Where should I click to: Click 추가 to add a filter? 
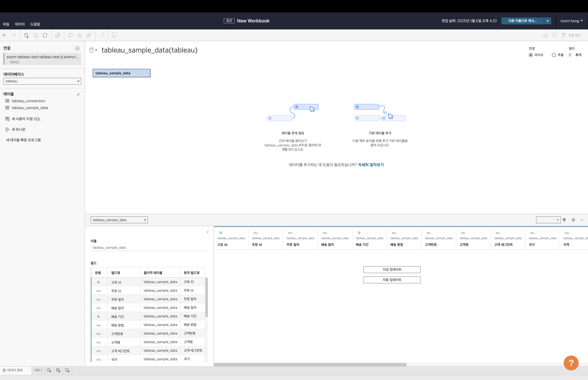click(x=578, y=55)
